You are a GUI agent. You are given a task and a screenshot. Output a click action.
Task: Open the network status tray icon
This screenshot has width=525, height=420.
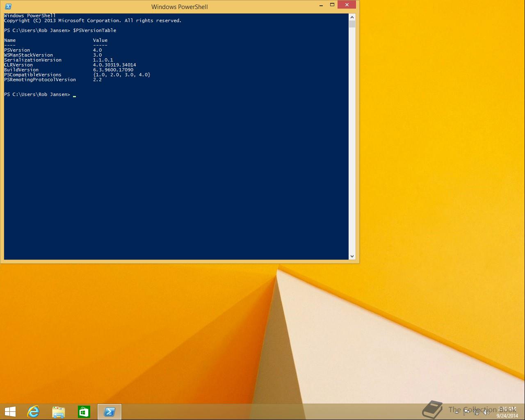click(x=477, y=412)
